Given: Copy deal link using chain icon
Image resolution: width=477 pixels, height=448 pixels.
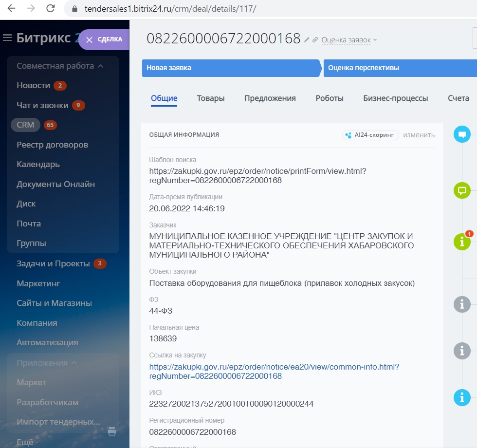Looking at the screenshot, I should coord(315,40).
